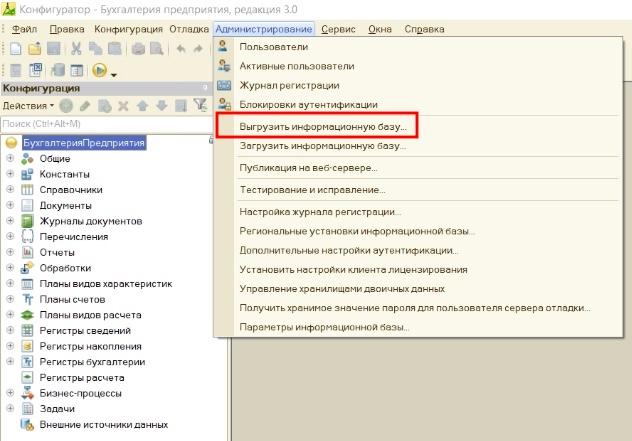Click the Общие tree node icon
The width and height of the screenshot is (632, 441).
tap(27, 159)
